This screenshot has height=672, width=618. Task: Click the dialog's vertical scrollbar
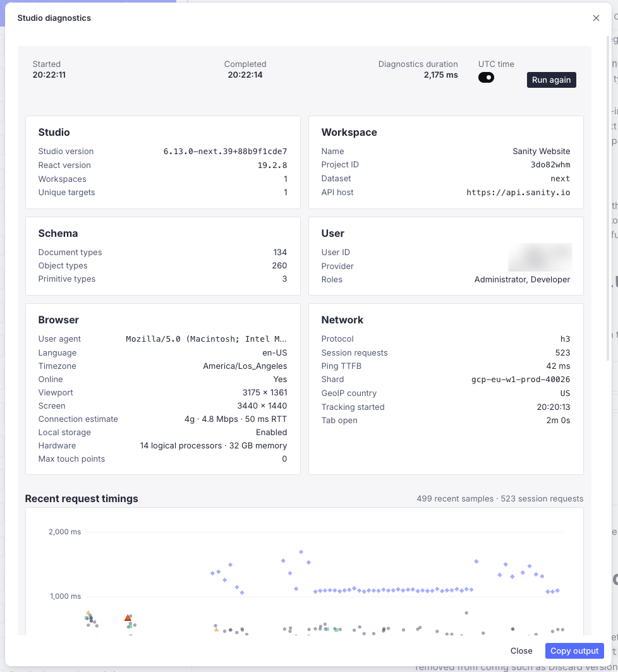pos(608,198)
